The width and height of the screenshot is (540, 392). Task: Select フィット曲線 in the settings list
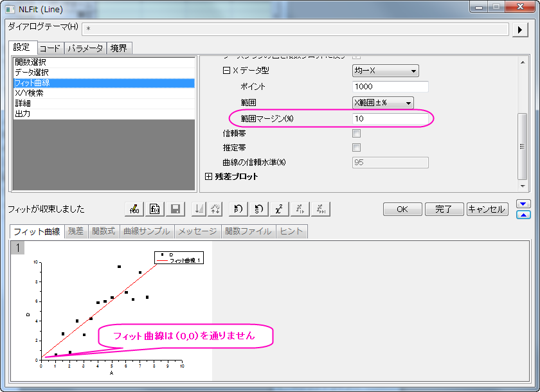pyautogui.click(x=104, y=83)
